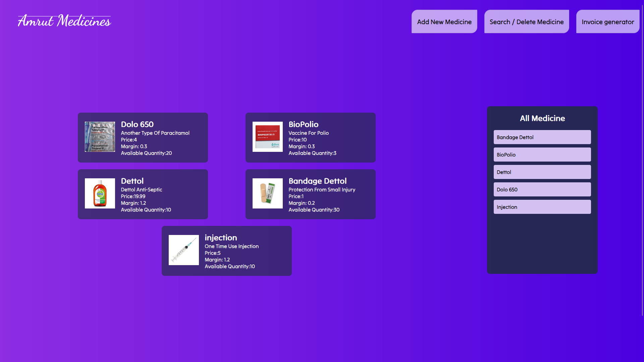The width and height of the screenshot is (644, 362).
Task: Choose Injection in All Medicine list
Action: pos(542,207)
